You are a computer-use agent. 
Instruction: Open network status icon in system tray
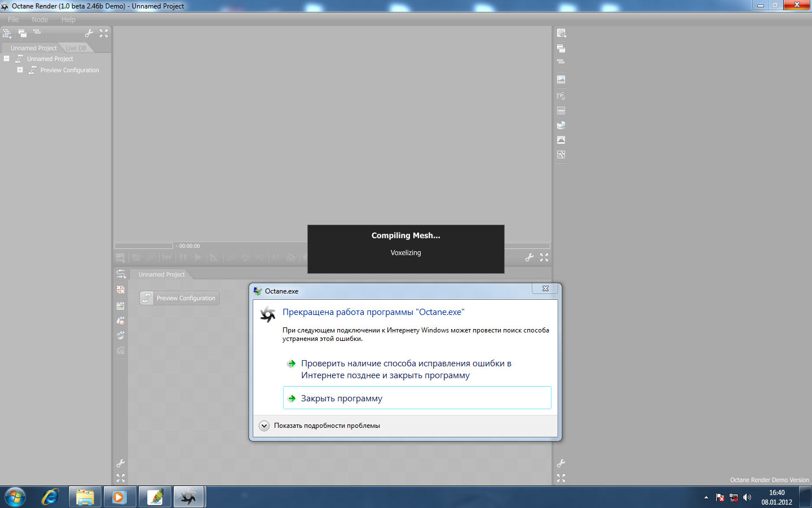[734, 497]
